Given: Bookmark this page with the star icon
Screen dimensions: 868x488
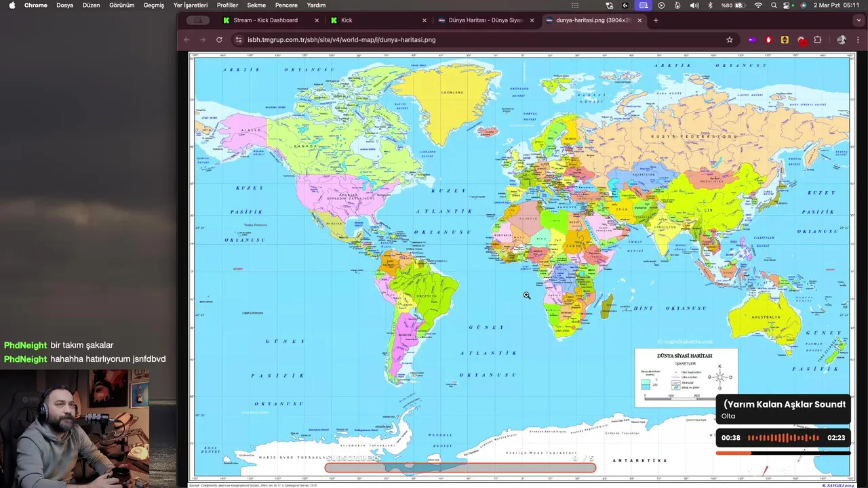Looking at the screenshot, I should coord(730,40).
